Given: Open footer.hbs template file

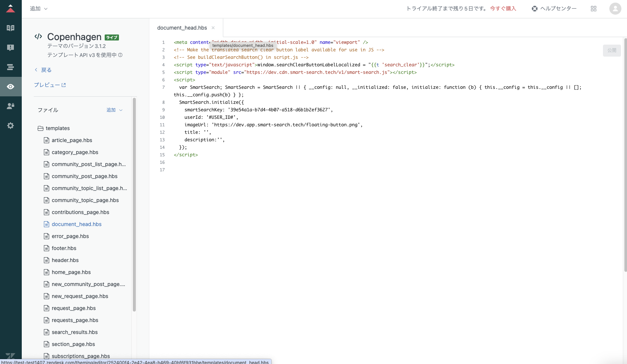Looking at the screenshot, I should [64, 248].
